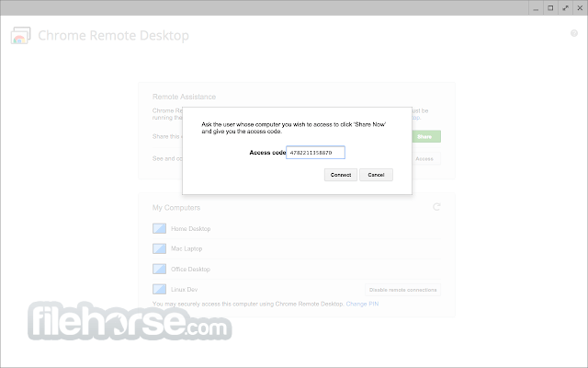Screen dimensions: 588x368
Task: Minimize the Chrome Remote Desktop window
Action: coord(536,8)
